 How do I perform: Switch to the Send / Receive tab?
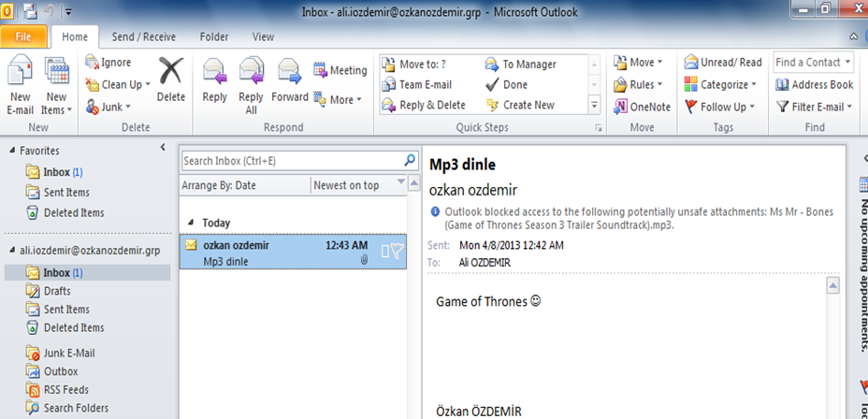(x=144, y=37)
